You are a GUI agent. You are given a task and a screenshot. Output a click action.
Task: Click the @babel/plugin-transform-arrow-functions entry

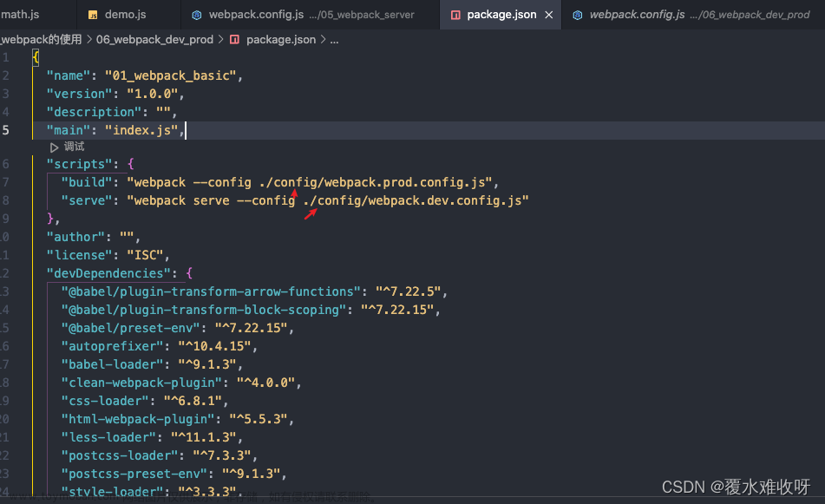coord(211,291)
